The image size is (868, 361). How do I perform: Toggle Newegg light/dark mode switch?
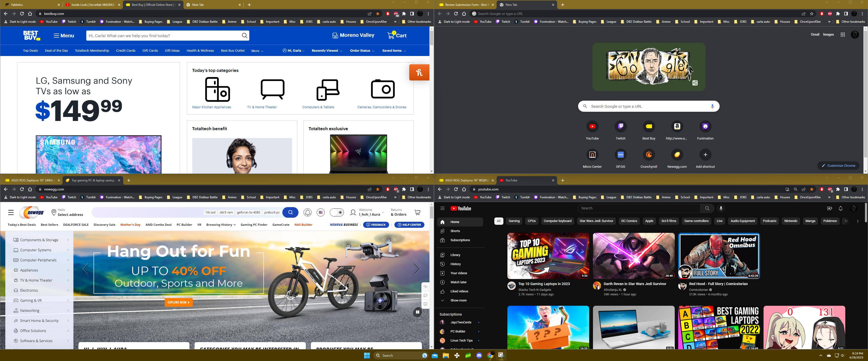[336, 212]
